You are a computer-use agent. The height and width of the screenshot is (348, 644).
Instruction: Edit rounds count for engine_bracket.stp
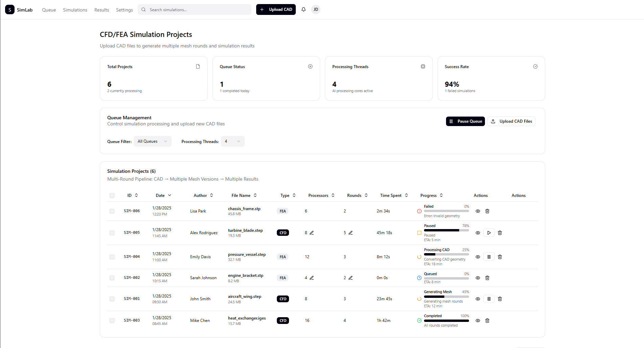pos(351,278)
